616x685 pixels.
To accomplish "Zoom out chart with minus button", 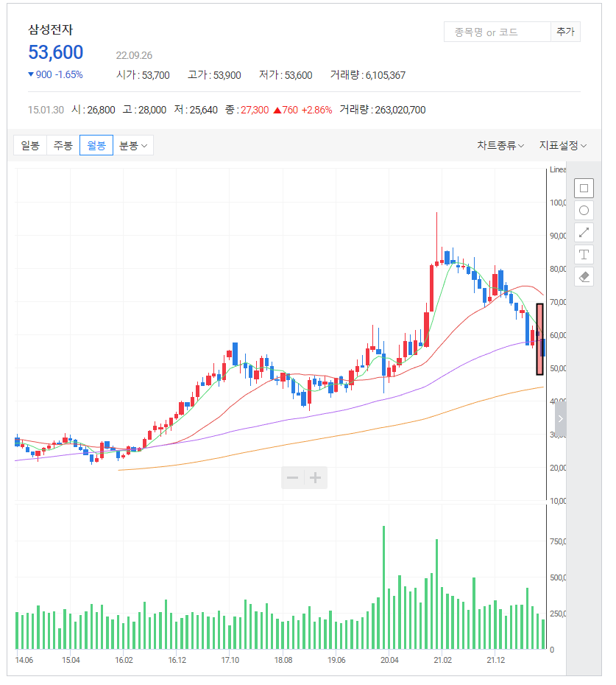I will 292,477.
